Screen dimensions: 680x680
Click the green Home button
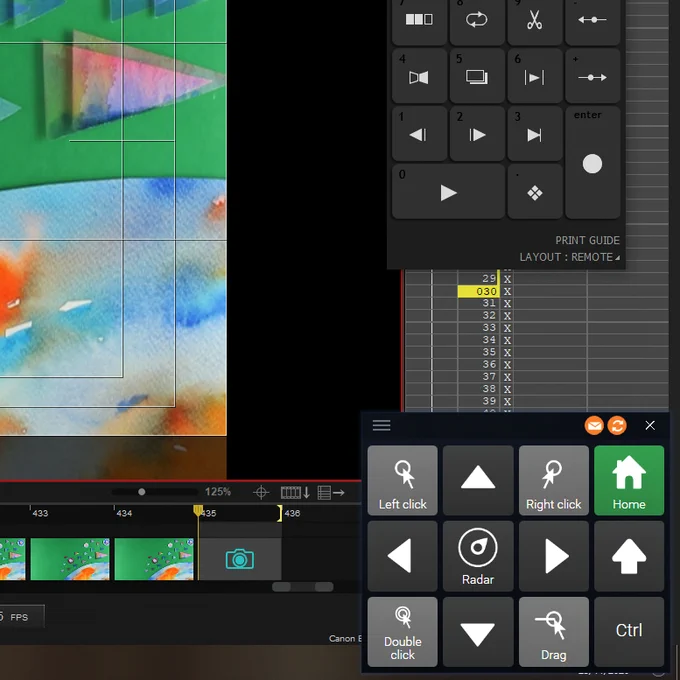click(629, 480)
